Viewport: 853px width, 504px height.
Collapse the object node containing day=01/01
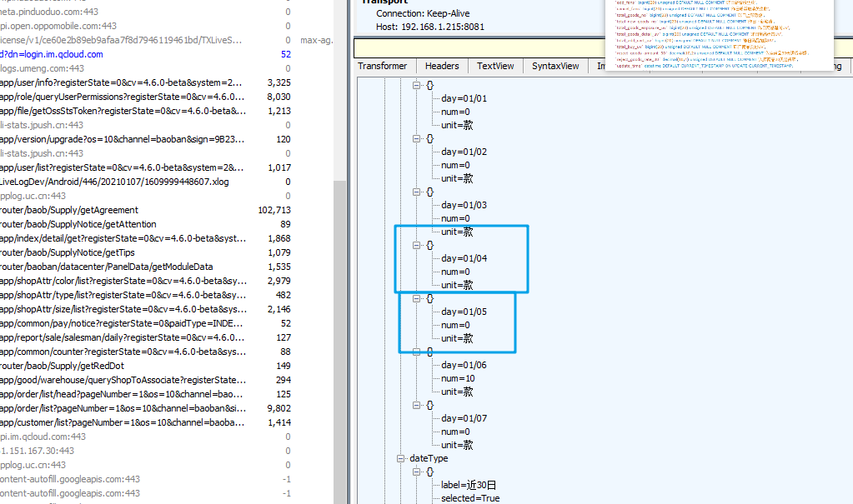[417, 85]
